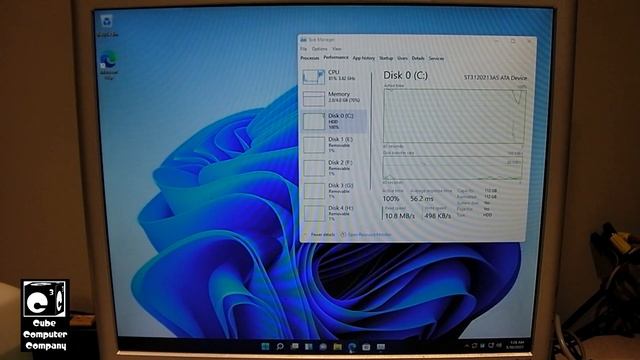Viewport: 640px width, 360px height.
Task: Click the Disk active time graph
Action: click(x=455, y=116)
